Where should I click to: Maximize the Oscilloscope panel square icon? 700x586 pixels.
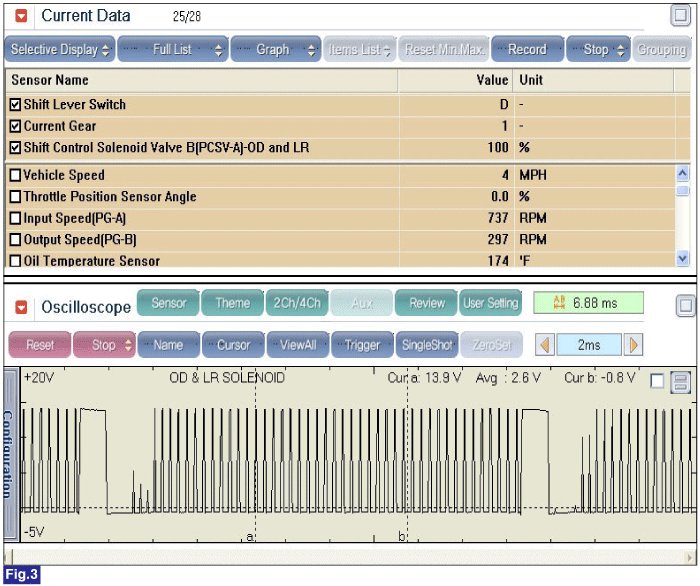[685, 306]
